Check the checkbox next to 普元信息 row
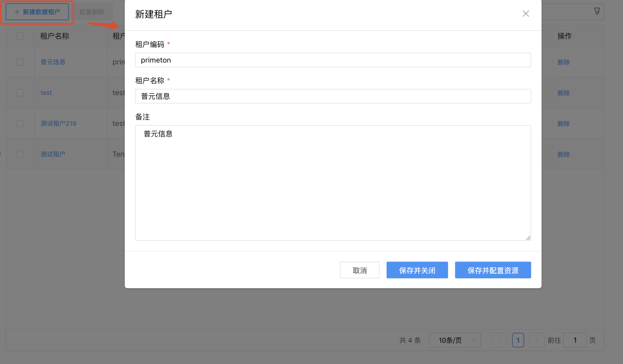The width and height of the screenshot is (623, 364). 20,62
